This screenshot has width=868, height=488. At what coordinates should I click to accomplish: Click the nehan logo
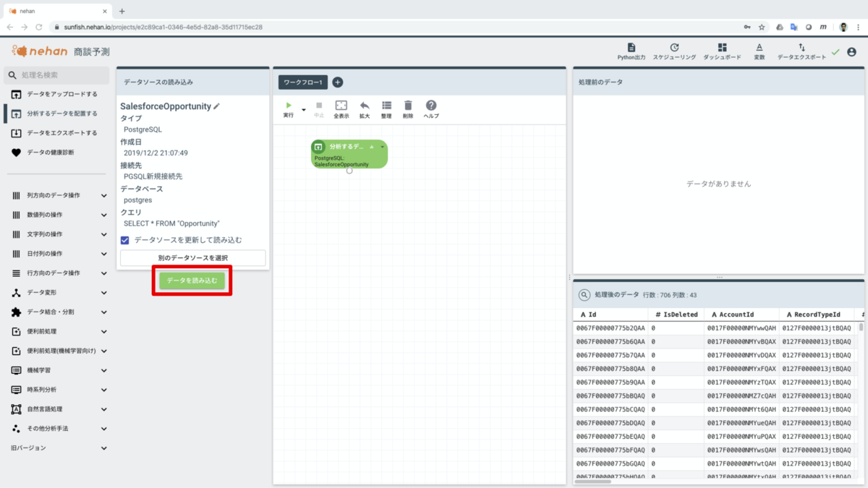coord(40,51)
